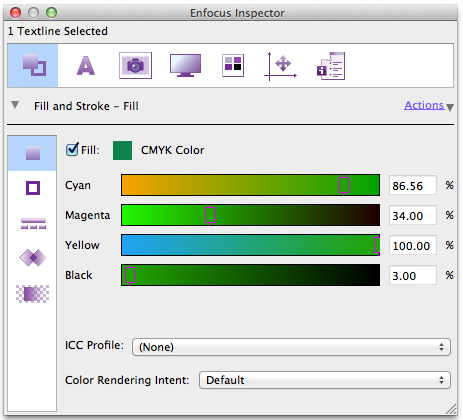Click the Cyan percentage input field
463x420 pixels.
413,185
